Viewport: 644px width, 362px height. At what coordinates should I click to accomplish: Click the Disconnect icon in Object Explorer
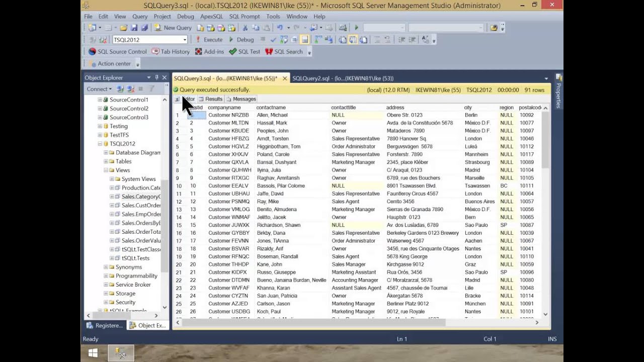131,89
